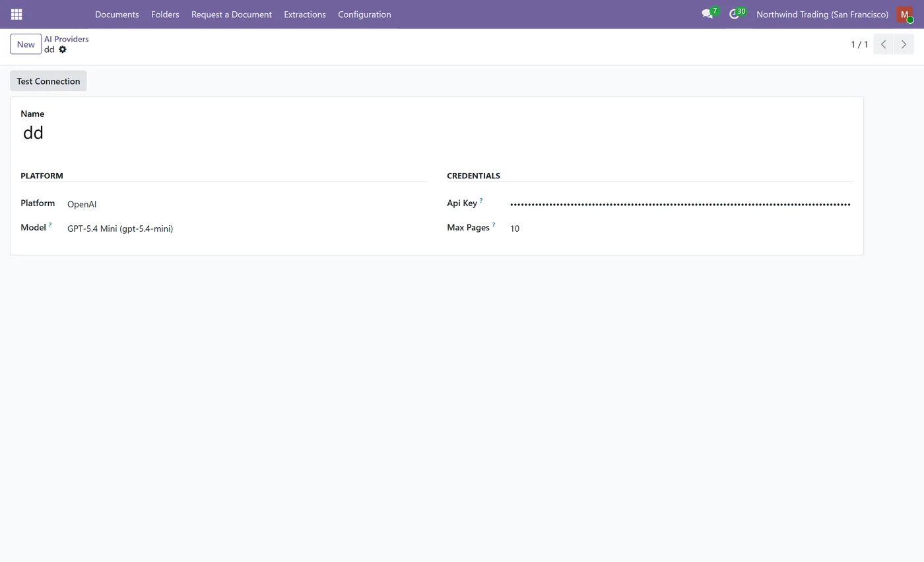Open the apps grid menu icon
Viewport: 924px width, 562px height.
coord(16,14)
